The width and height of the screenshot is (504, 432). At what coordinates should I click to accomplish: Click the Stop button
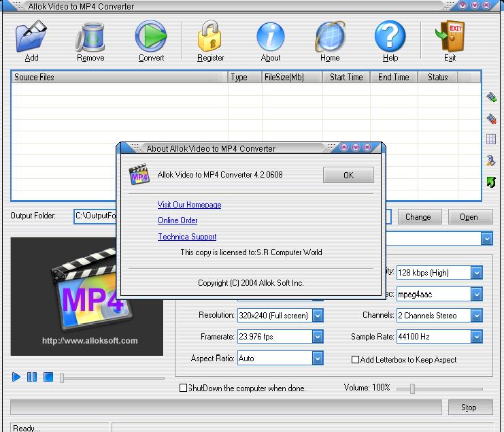(470, 408)
